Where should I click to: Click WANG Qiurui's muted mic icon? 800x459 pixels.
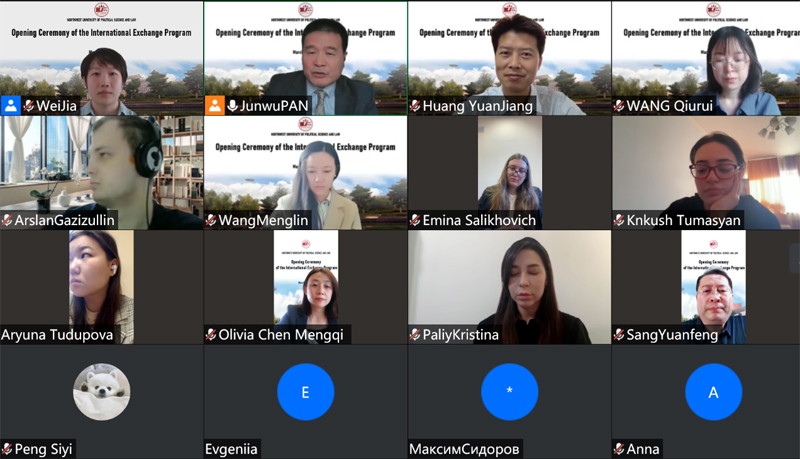(619, 106)
